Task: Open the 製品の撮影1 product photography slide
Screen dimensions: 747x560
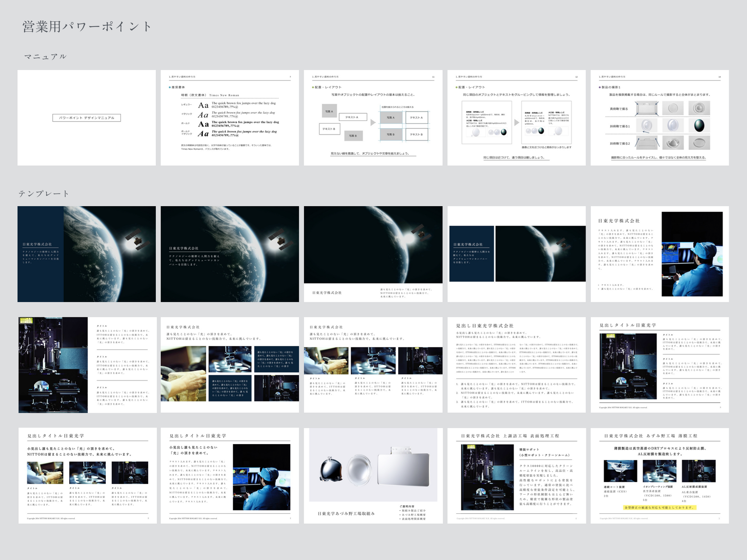Action: 660,118
